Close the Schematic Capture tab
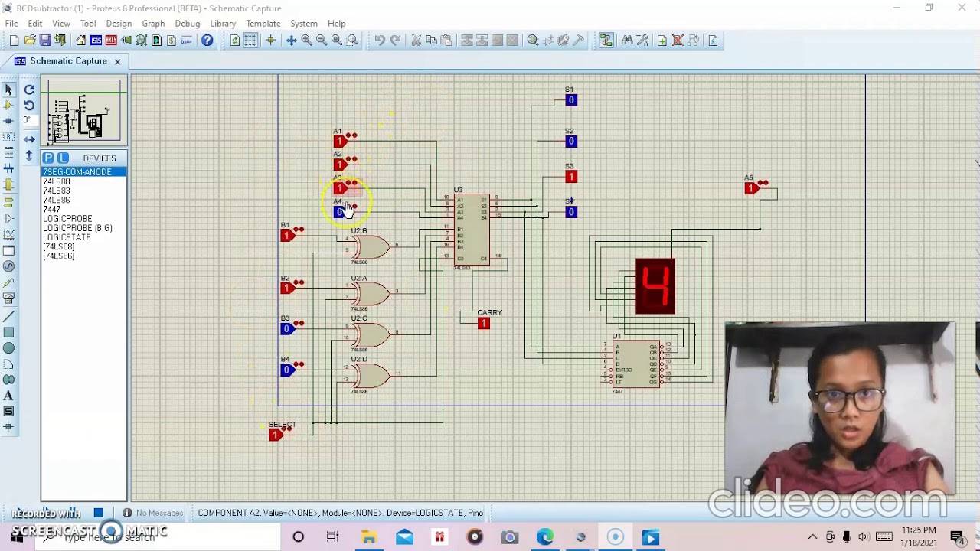The image size is (980, 551). pyautogui.click(x=117, y=61)
